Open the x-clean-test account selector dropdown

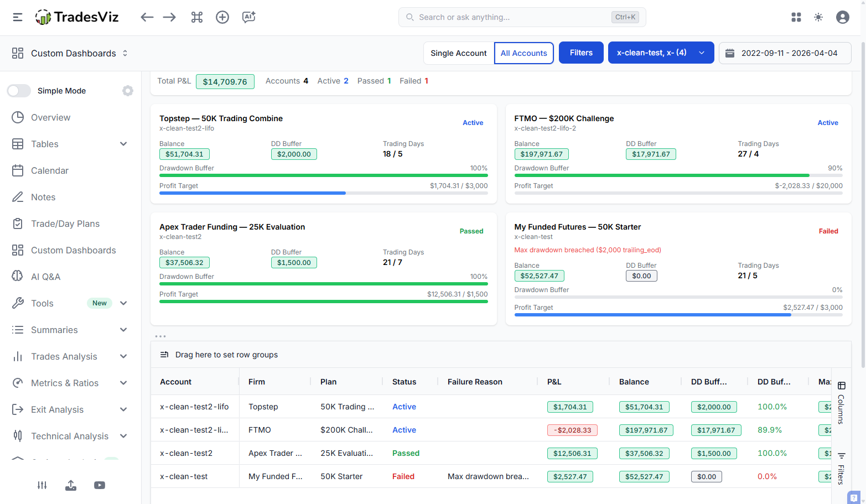coord(661,53)
